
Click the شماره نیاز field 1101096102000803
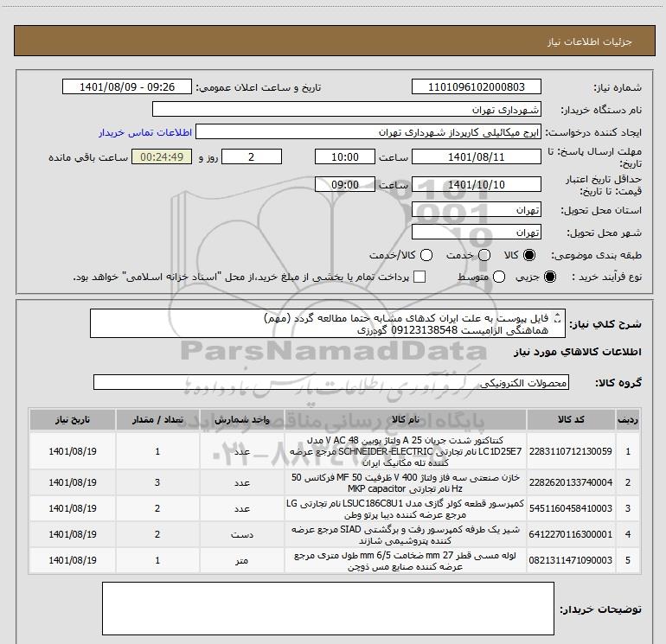[x=476, y=86]
